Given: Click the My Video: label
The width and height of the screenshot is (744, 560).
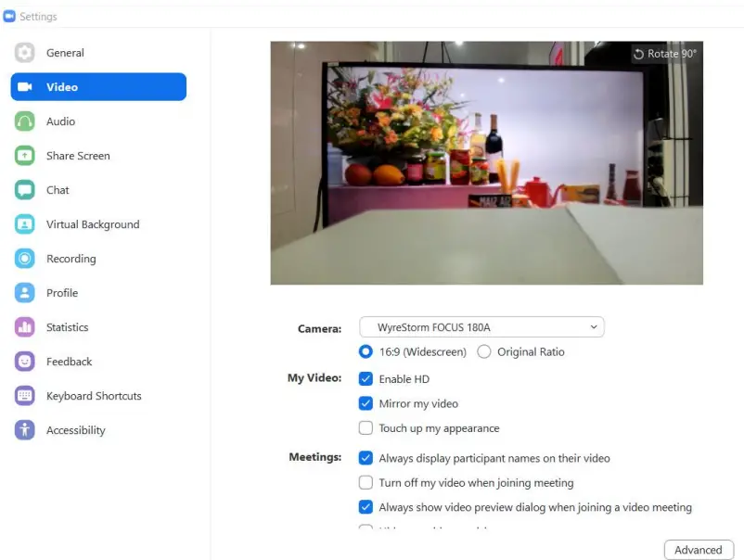Looking at the screenshot, I should (x=314, y=378).
